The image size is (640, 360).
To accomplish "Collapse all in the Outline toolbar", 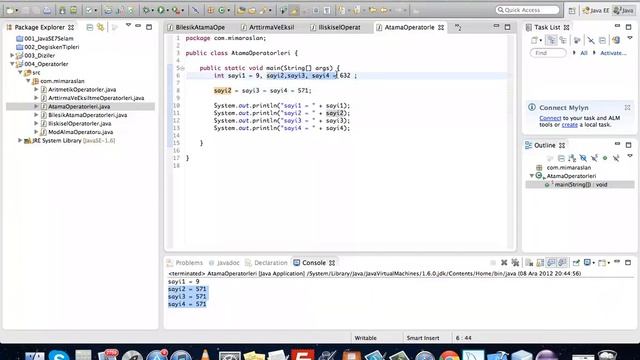I will click(562, 158).
